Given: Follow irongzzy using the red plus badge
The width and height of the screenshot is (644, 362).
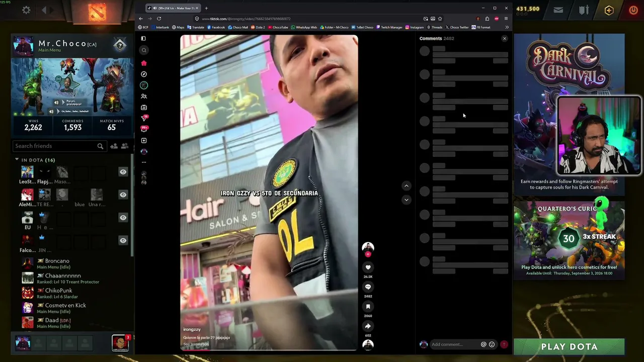Looking at the screenshot, I should (368, 254).
